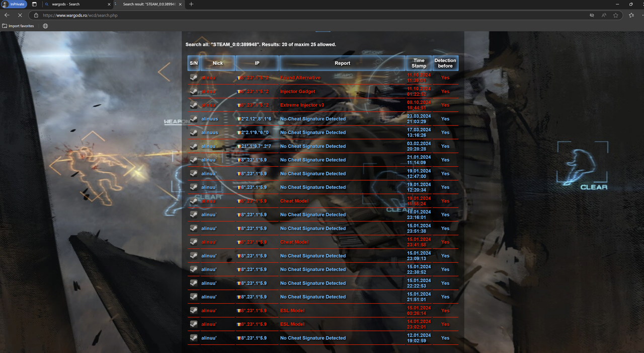Click nick 'alinuus' in the 23.03.2024 row
Viewport: 644px width, 353px height.
click(x=210, y=119)
